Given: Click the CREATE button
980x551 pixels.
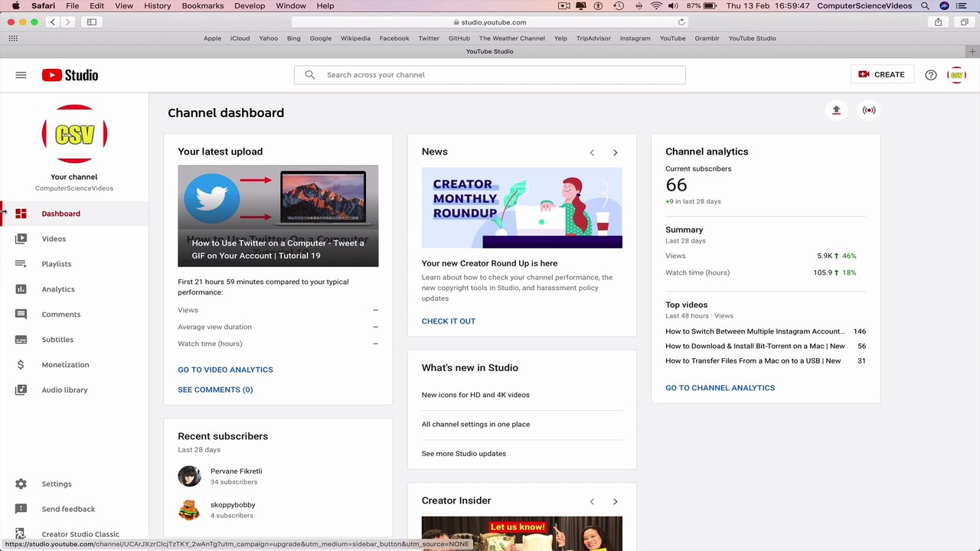Looking at the screenshot, I should [x=882, y=74].
